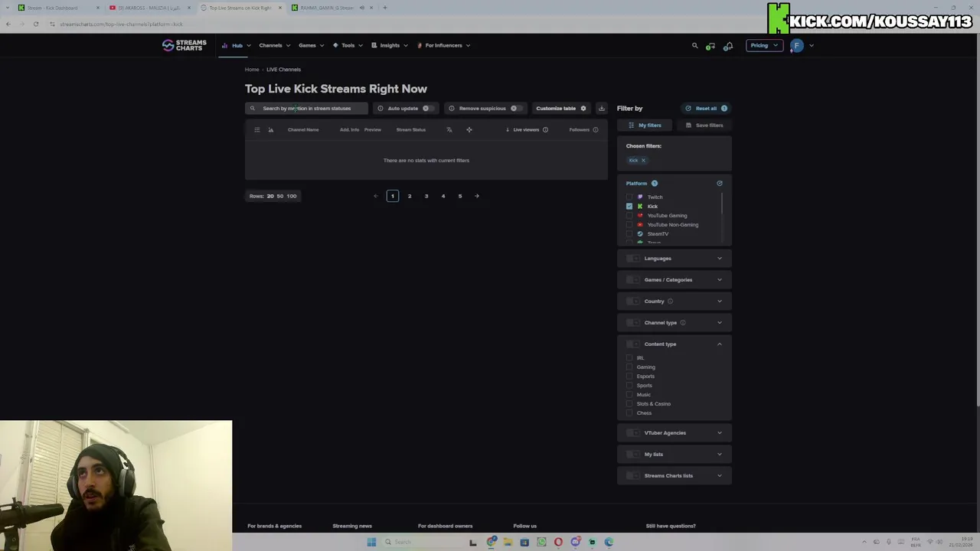This screenshot has height=551, width=980.
Task: Check the Twitch platform checkbox
Action: pos(629,197)
